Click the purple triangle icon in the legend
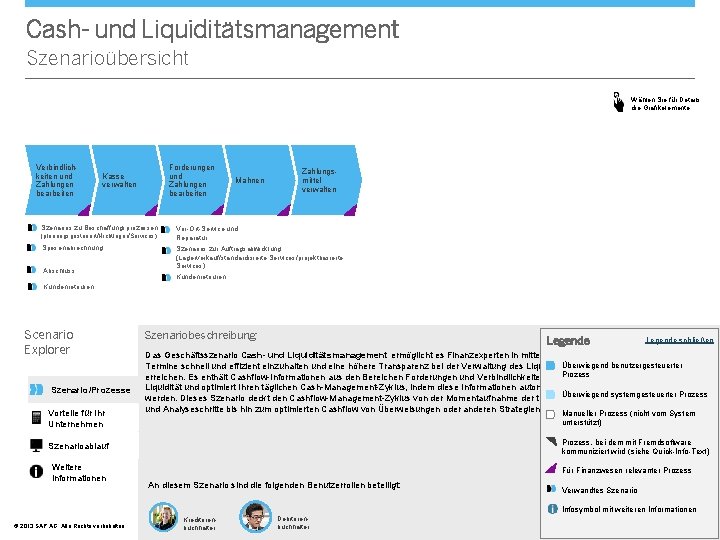 551,468
